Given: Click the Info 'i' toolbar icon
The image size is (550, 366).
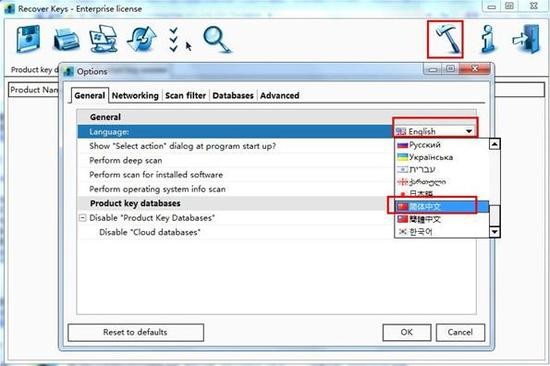Looking at the screenshot, I should pos(489,39).
